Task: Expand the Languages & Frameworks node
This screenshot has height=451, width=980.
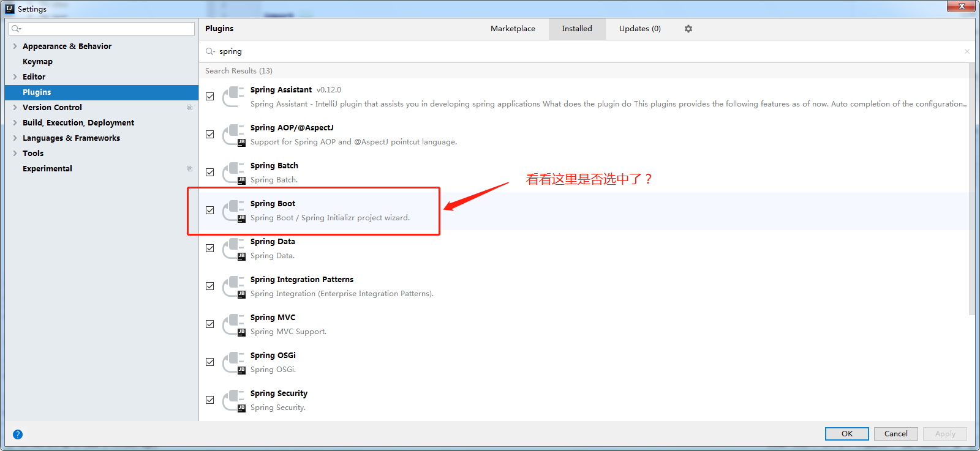Action: coord(15,138)
